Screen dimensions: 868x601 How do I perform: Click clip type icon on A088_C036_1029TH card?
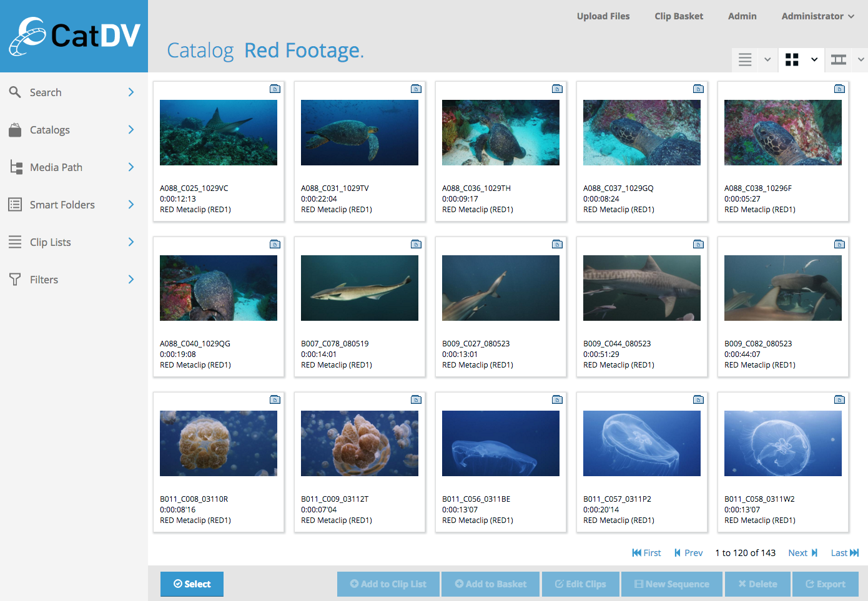(x=557, y=89)
